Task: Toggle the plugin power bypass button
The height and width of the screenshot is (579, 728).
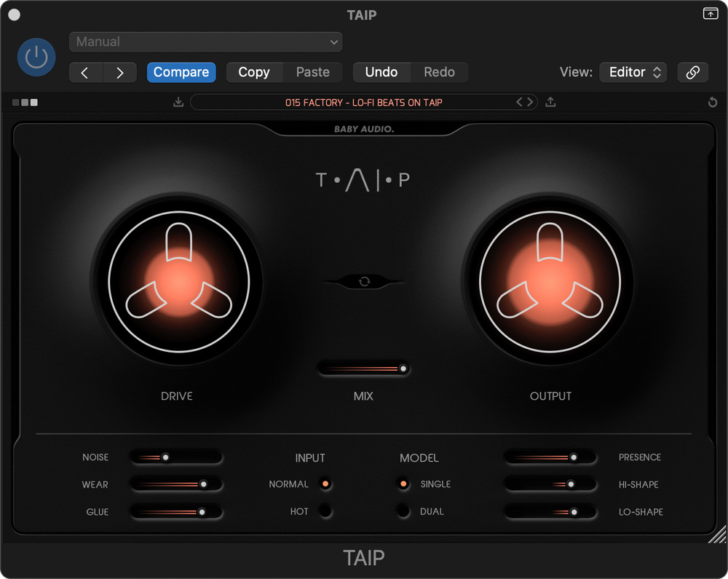Action: (36, 57)
